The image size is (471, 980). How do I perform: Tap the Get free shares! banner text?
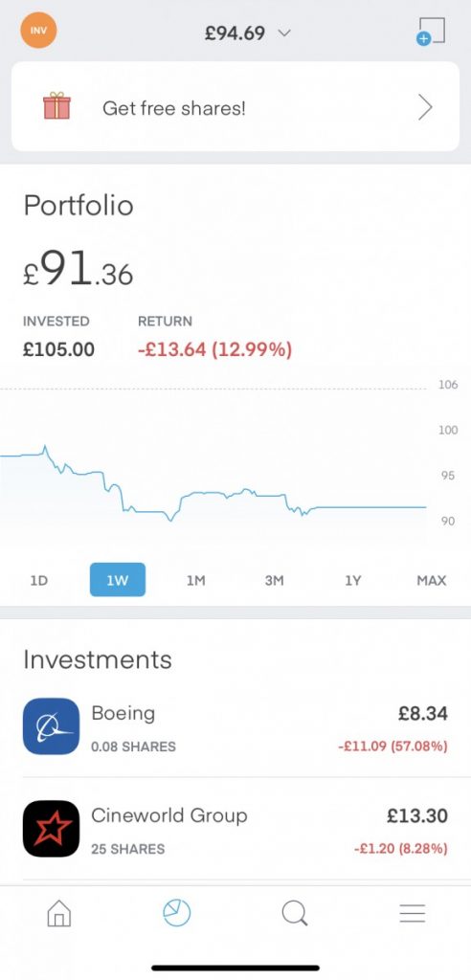tap(174, 108)
